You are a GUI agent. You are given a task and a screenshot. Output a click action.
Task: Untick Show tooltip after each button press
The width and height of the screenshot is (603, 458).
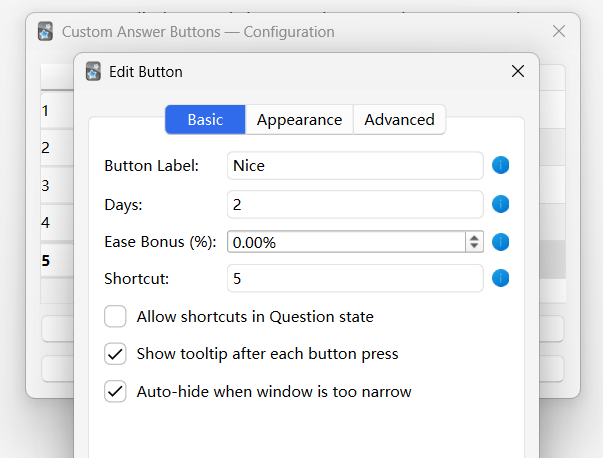[x=115, y=354]
